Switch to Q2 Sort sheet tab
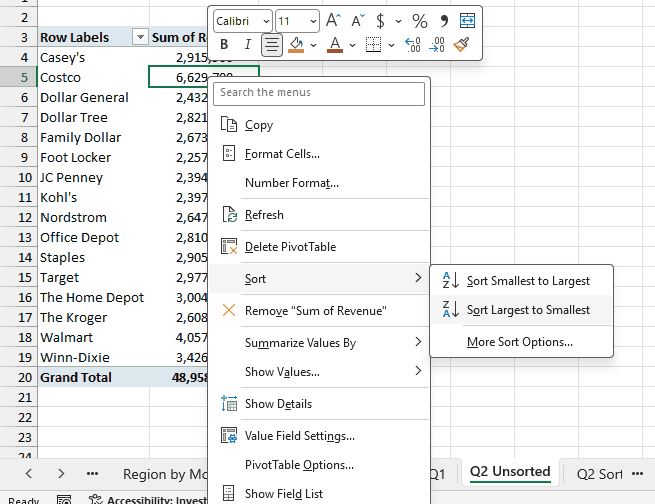Viewport: 655px width, 504px height. [599, 474]
